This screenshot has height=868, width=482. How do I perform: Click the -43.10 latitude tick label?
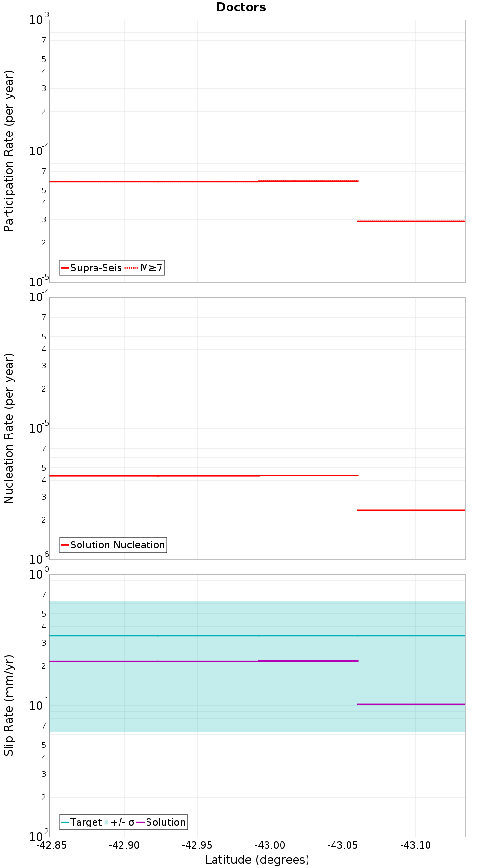click(x=415, y=845)
